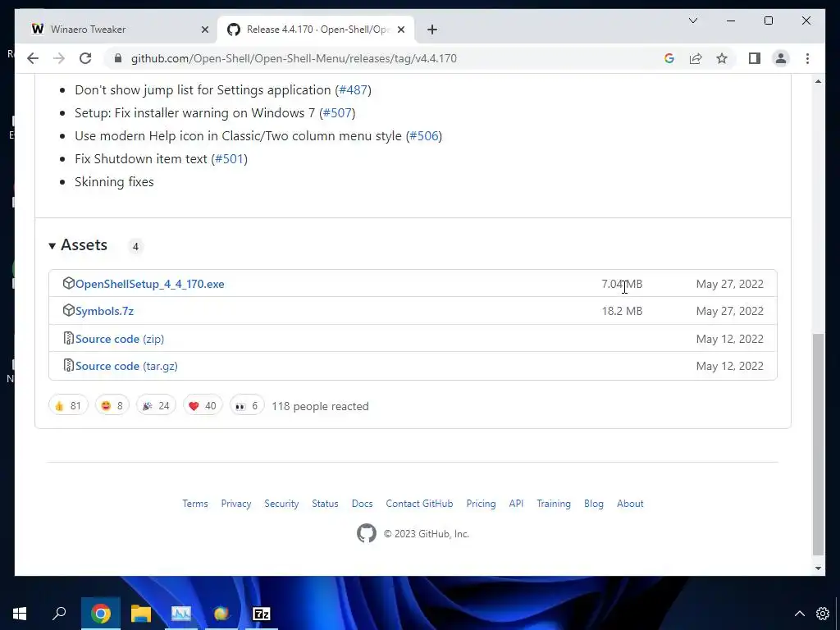This screenshot has width=840, height=630.
Task: Bookmark this page with the star icon
Action: [722, 58]
